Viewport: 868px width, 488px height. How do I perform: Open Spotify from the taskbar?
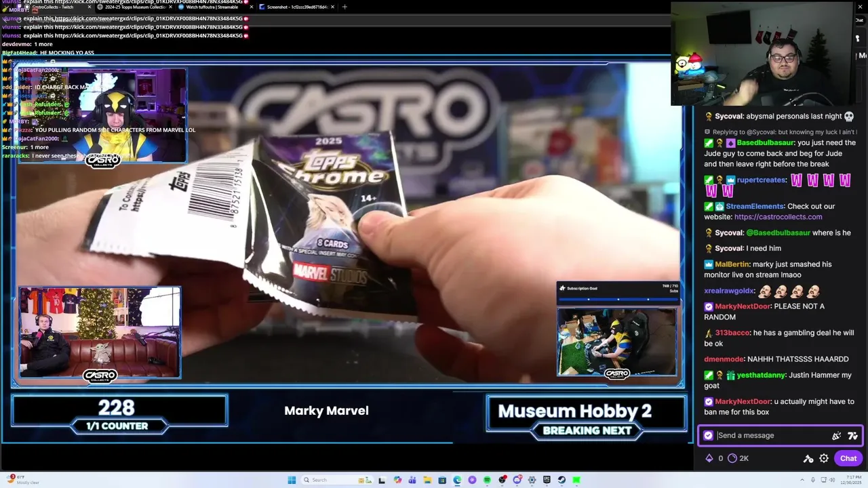(487, 480)
